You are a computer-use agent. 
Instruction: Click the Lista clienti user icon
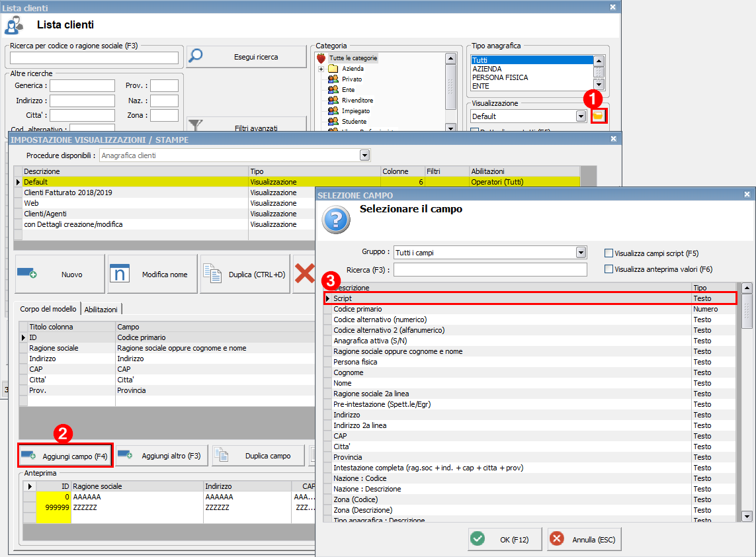(x=14, y=26)
